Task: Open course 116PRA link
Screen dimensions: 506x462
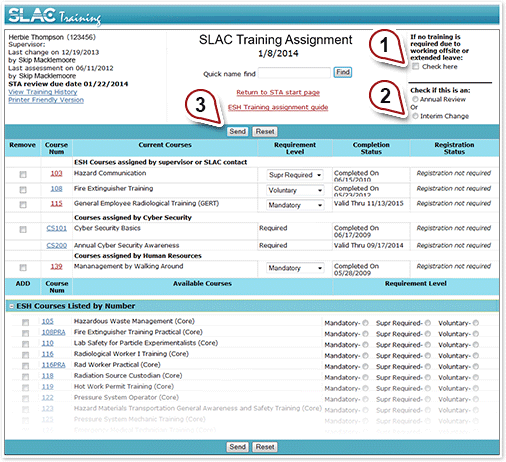Action: 53,365
